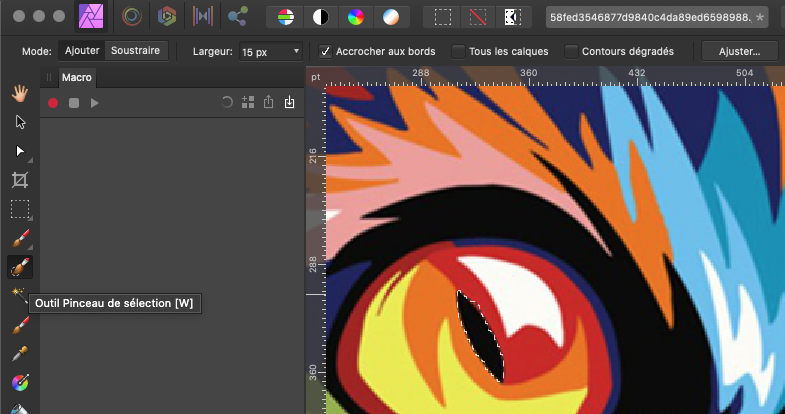Apply Auto Contrast from toolbar
The width and height of the screenshot is (785, 414).
point(321,17)
